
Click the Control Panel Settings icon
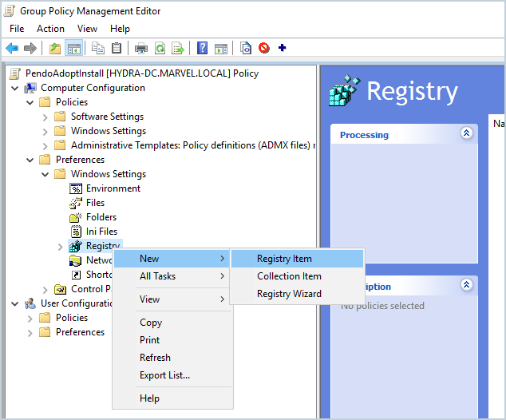(x=61, y=289)
